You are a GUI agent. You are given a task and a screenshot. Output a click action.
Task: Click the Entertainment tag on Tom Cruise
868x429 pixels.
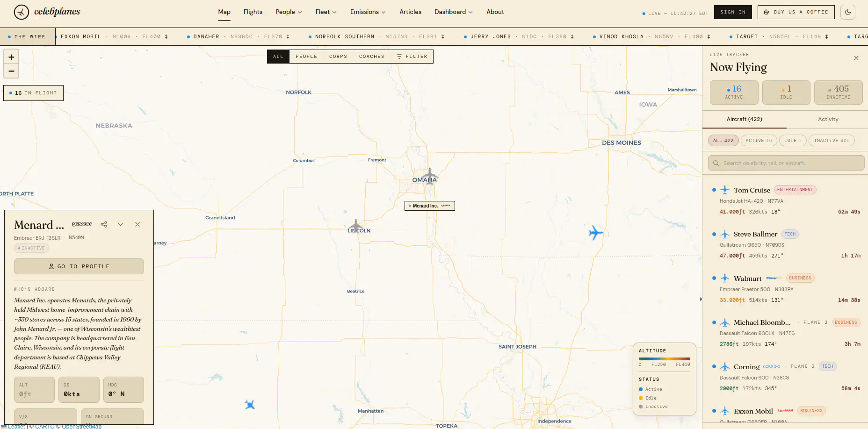point(795,190)
